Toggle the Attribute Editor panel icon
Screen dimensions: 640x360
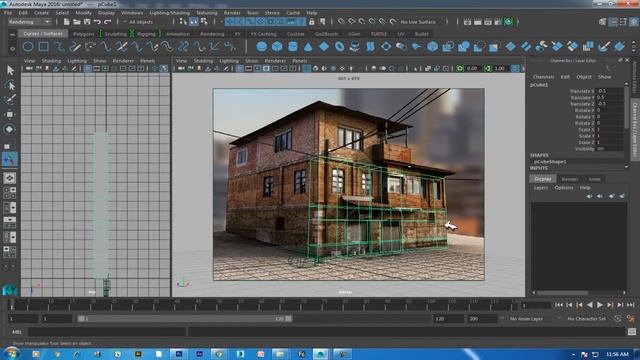tap(613, 22)
